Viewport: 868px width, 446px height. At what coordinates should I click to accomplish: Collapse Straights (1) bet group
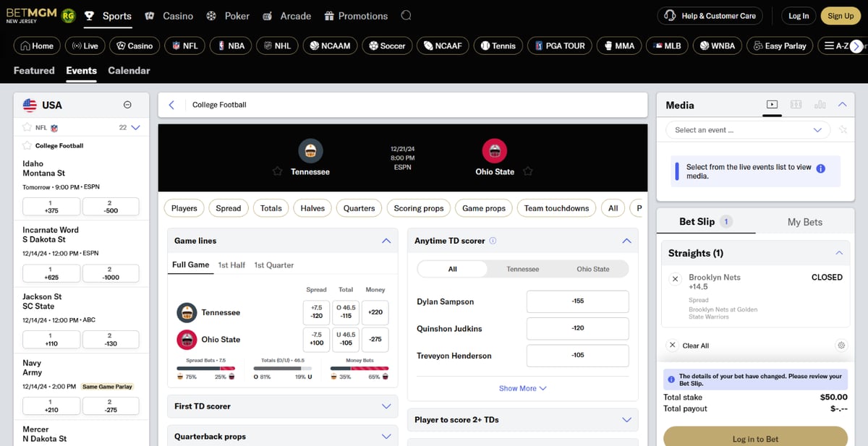(839, 253)
